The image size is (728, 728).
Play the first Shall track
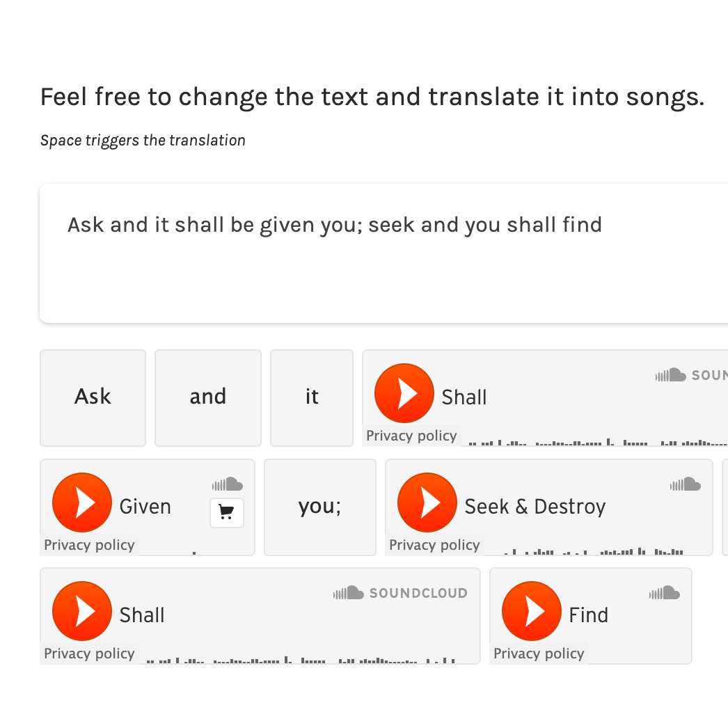[404, 393]
